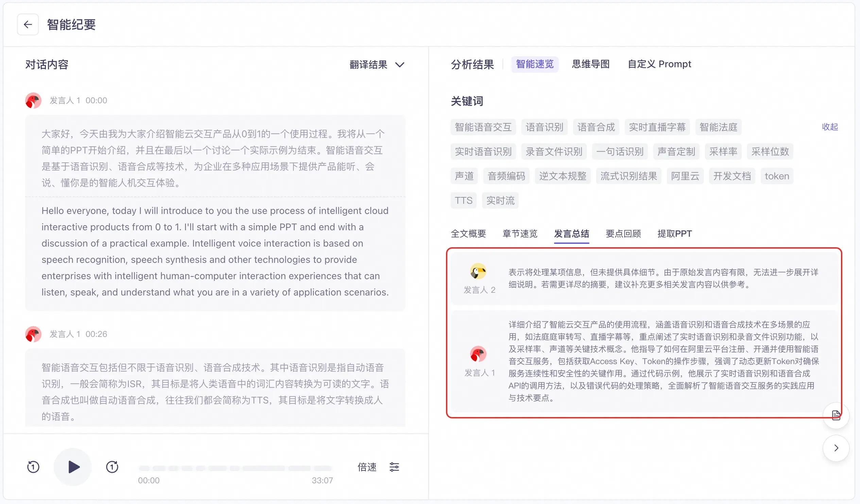Click the floating document notes icon
Viewport: 860px width, 504px height.
coord(836,415)
